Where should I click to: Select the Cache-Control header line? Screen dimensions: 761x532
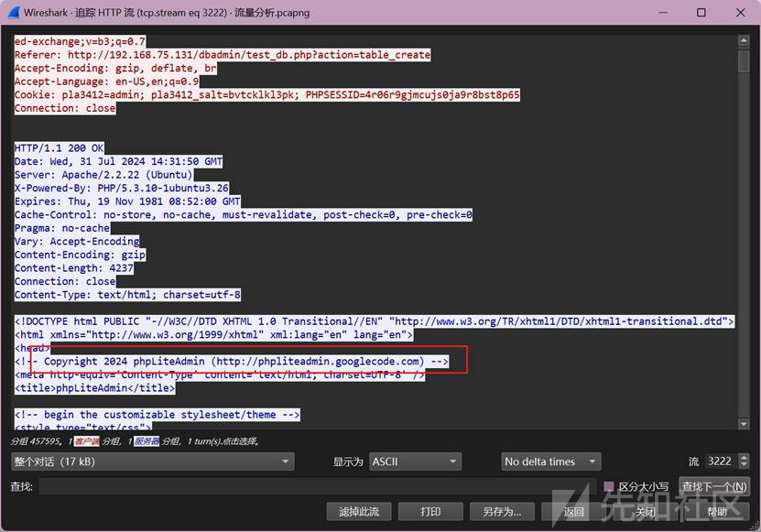[244, 214]
